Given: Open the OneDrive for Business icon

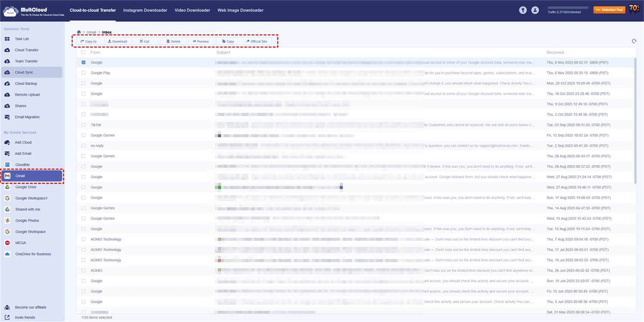Looking at the screenshot, I should point(7,254).
